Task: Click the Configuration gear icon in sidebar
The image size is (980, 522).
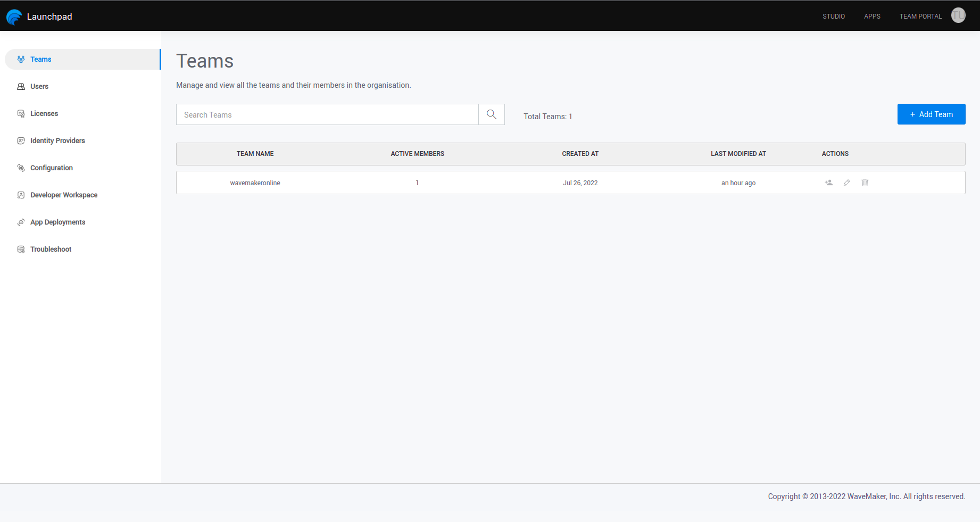Action: 21,168
